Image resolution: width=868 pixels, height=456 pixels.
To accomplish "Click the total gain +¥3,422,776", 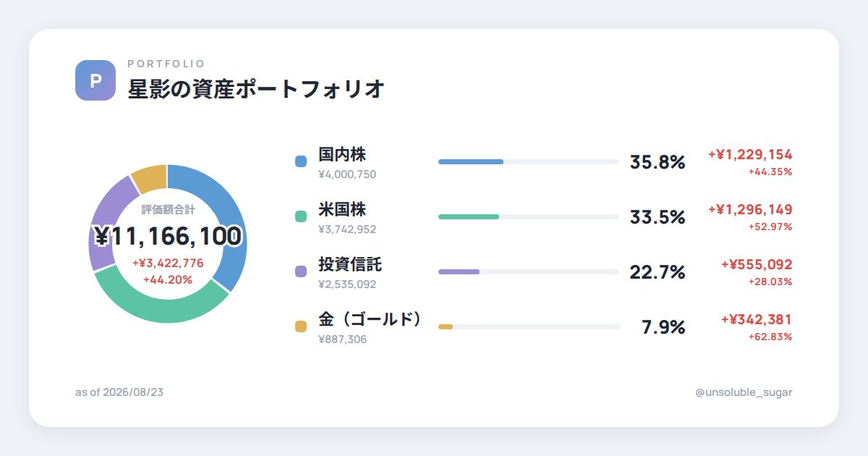I will pyautogui.click(x=168, y=263).
